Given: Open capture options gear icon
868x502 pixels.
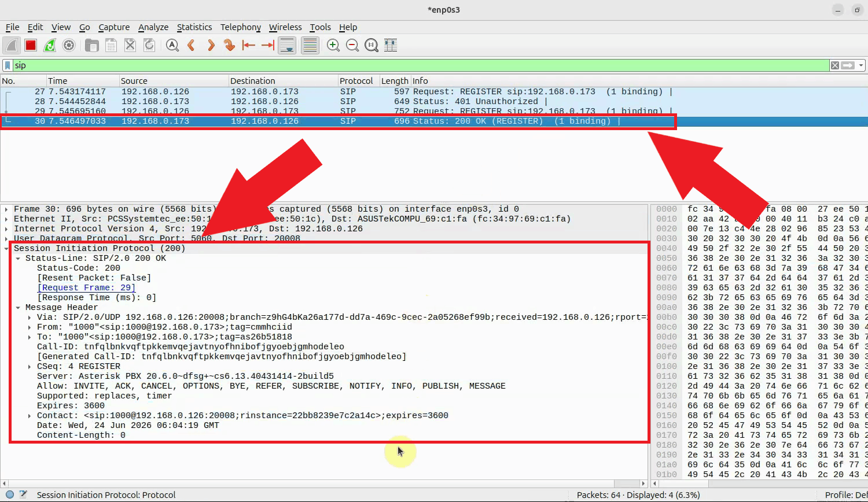Looking at the screenshot, I should tap(69, 45).
